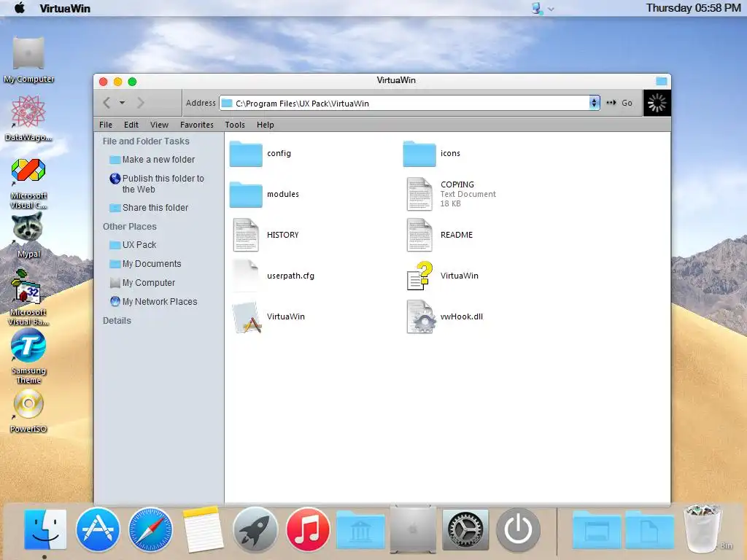Open Music icon in the dock

pos(308,529)
